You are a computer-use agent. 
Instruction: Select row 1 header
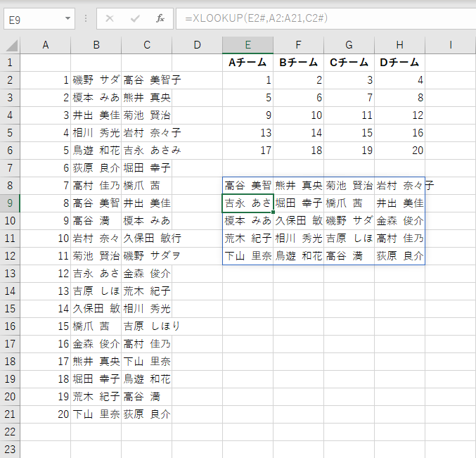tap(10, 63)
